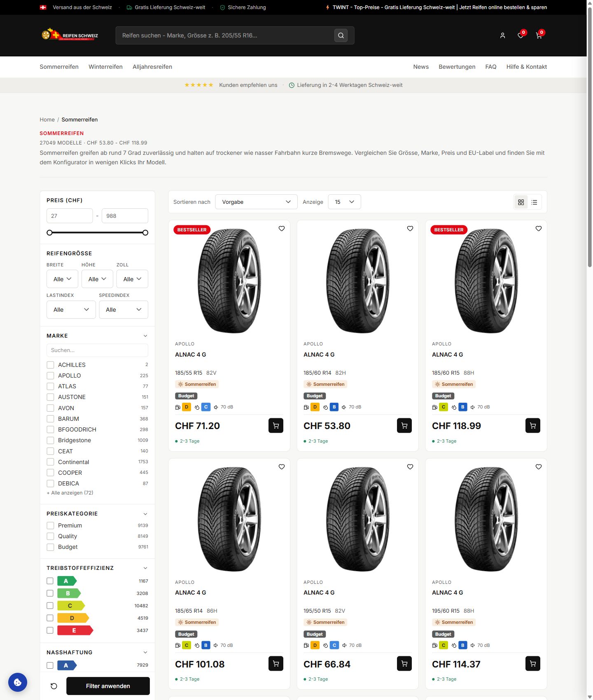This screenshot has width=593, height=700.
Task: Open the FAQ menu item
Action: pyautogui.click(x=491, y=67)
